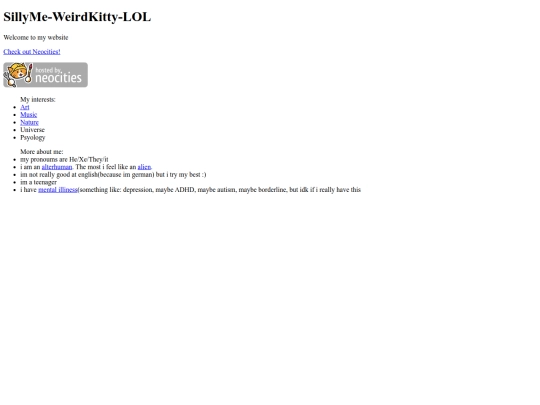Click the 'More about me:' label
540x405 pixels.
[x=42, y=152]
